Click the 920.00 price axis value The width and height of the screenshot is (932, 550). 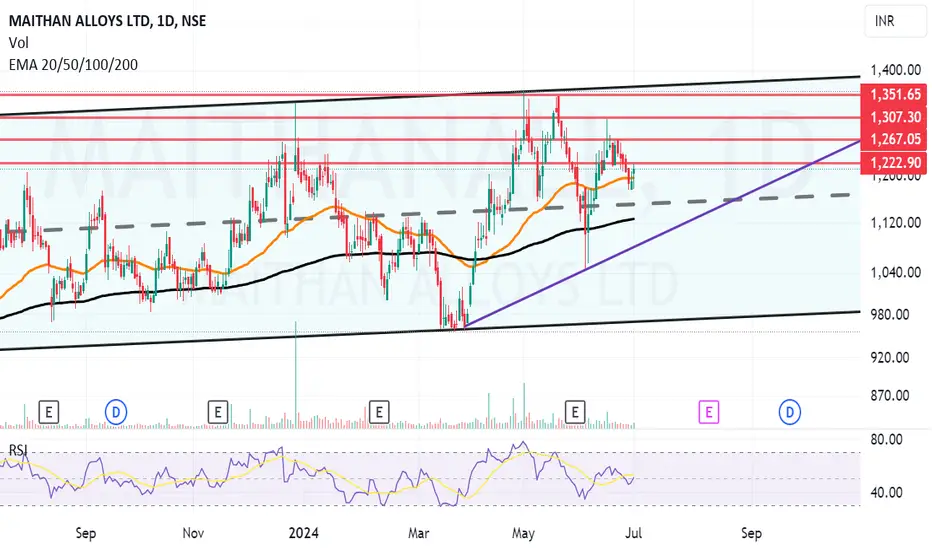coord(890,358)
